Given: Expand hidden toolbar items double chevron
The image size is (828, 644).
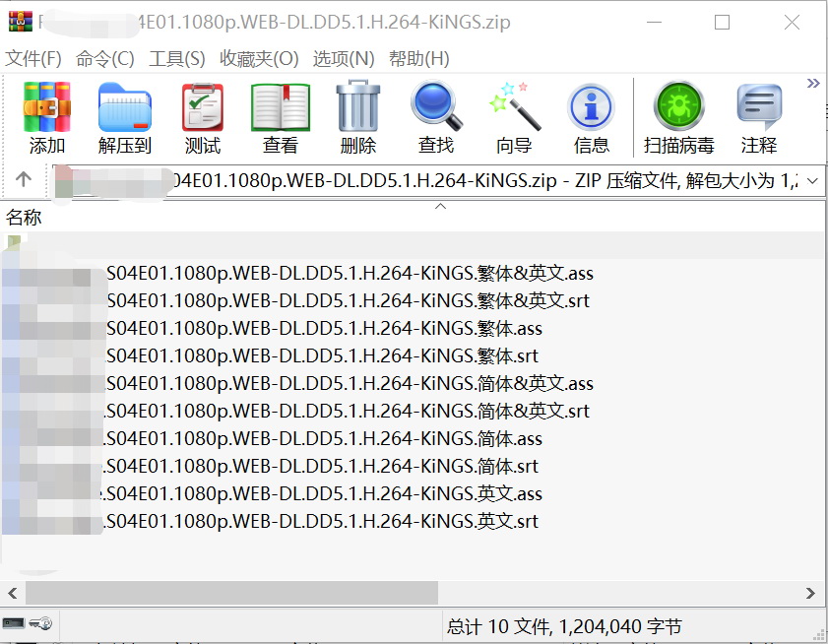Looking at the screenshot, I should click(x=813, y=83).
